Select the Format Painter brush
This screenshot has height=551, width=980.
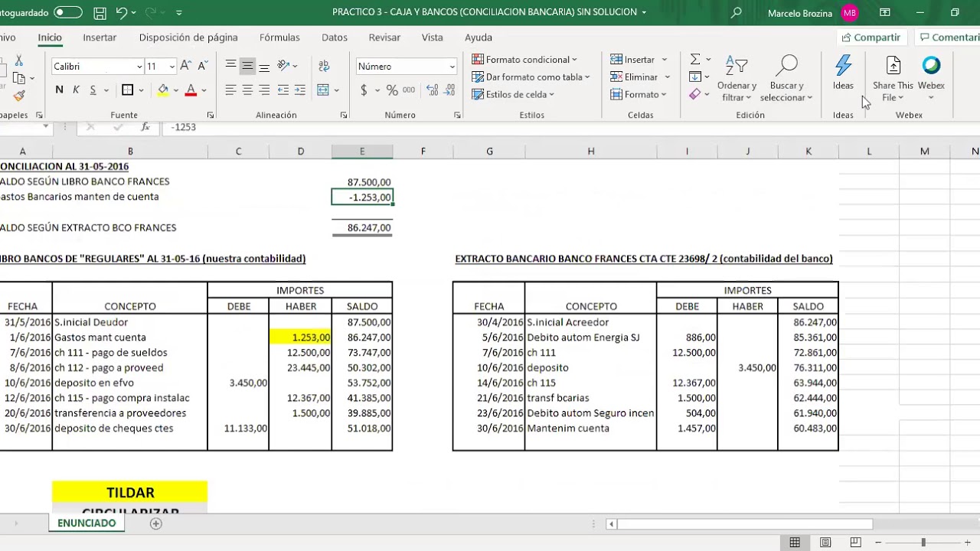coord(19,96)
